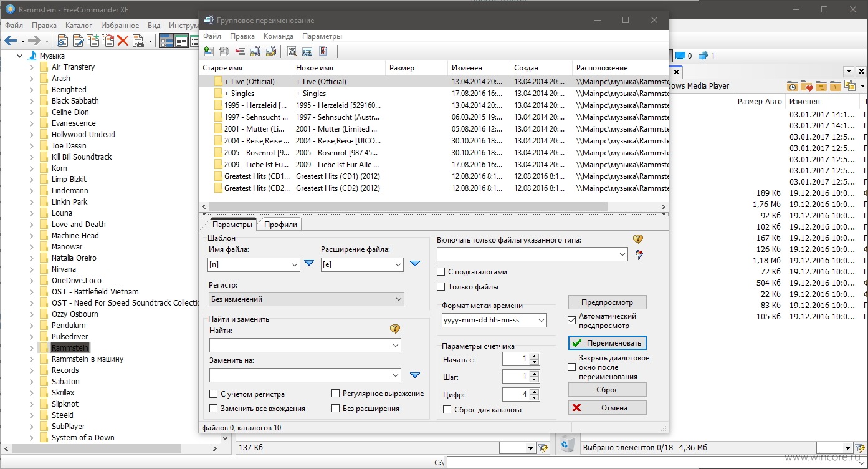Screen dimensions: 868x469
Task: Toggle the tree view icon in FreeCommander toolbar
Action: point(166,41)
